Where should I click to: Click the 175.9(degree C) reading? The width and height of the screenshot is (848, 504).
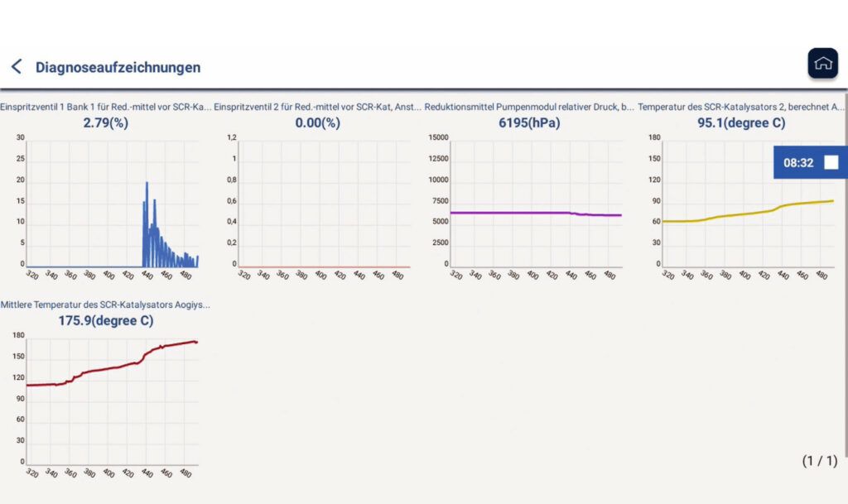tap(105, 320)
